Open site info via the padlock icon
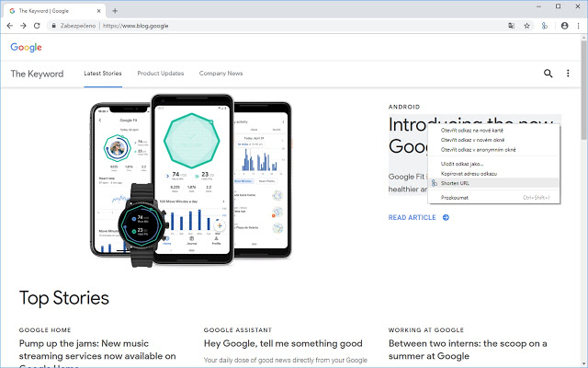The image size is (588, 368). [53, 26]
